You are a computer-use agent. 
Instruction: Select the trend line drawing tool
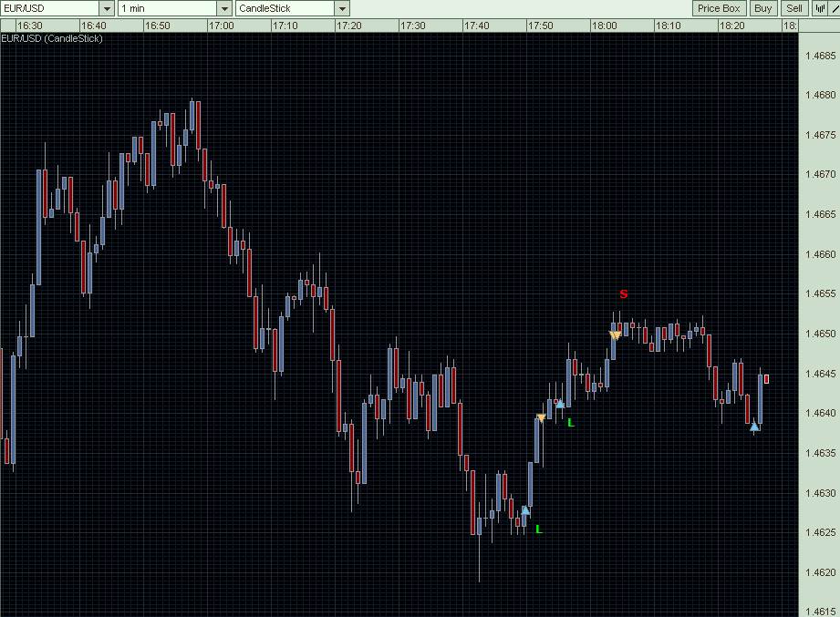[835, 8]
